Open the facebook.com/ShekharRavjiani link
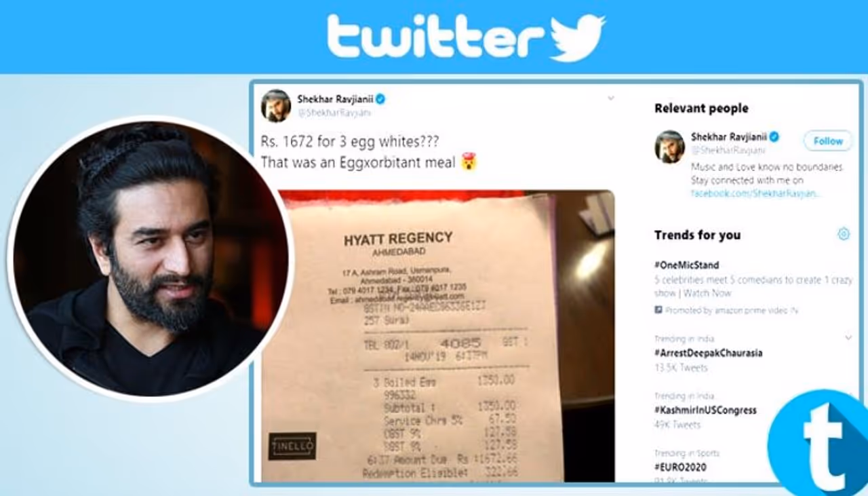The width and height of the screenshot is (868, 496). (756, 193)
